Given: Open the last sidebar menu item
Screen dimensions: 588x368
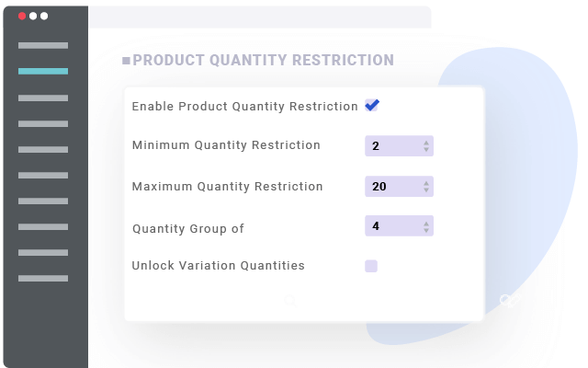Looking at the screenshot, I should click(x=43, y=278).
